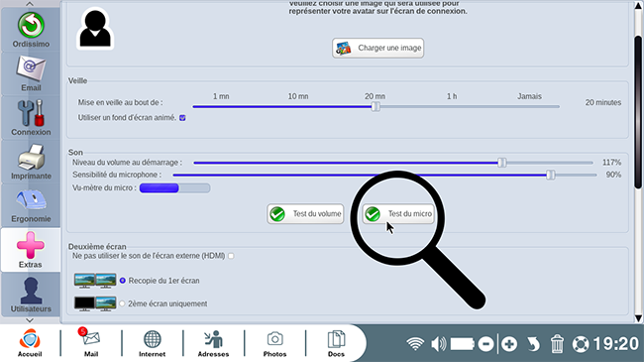Click the sleep delay slider handle

[x=376, y=106]
